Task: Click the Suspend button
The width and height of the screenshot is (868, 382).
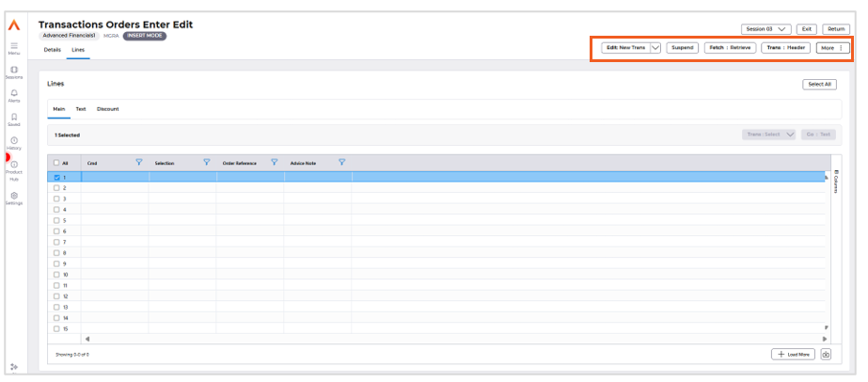Action: pos(682,48)
